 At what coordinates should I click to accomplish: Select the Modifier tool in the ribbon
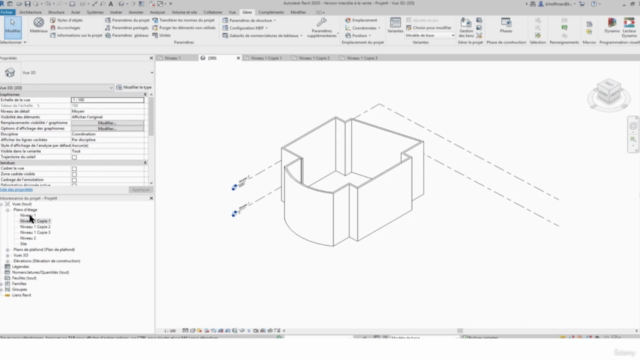[x=13, y=27]
